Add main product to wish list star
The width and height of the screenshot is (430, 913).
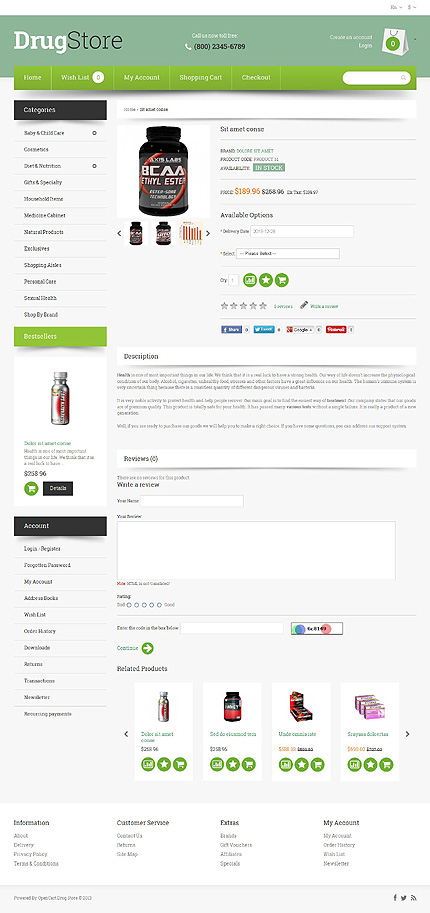266,280
